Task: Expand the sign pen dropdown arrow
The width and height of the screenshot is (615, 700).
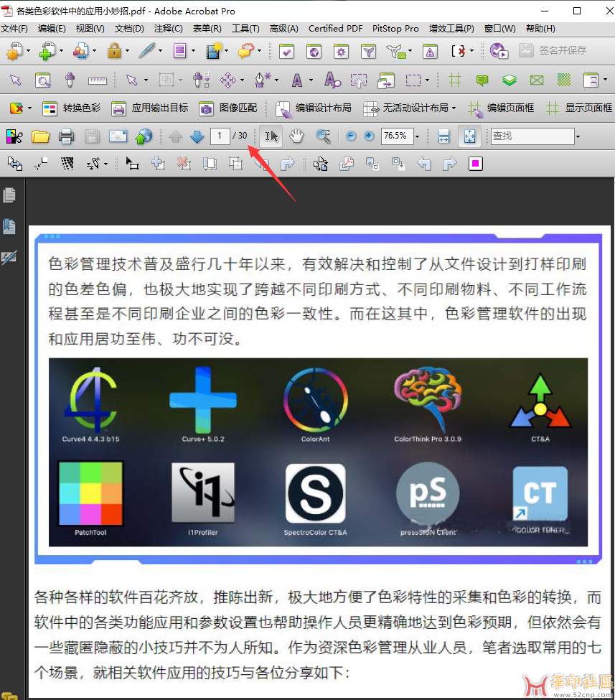Action: [160, 51]
